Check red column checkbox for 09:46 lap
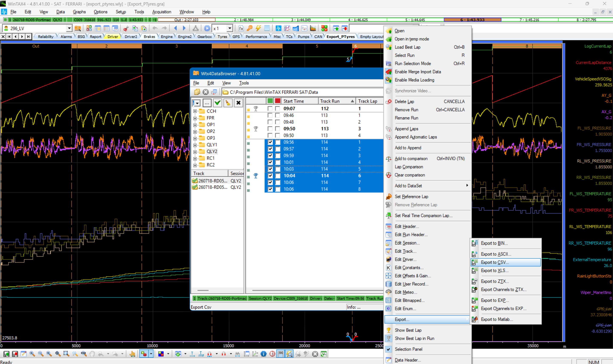The image size is (613, 364). click(278, 115)
